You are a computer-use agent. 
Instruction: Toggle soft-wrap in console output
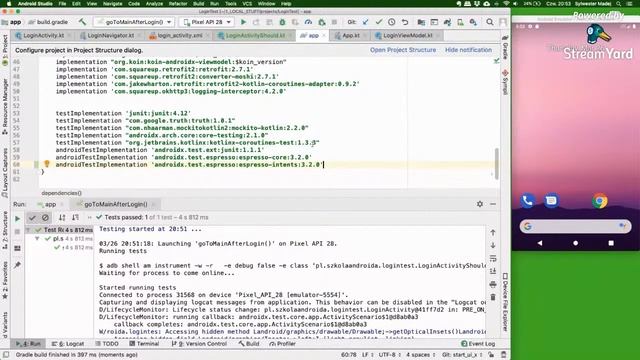coord(493,258)
